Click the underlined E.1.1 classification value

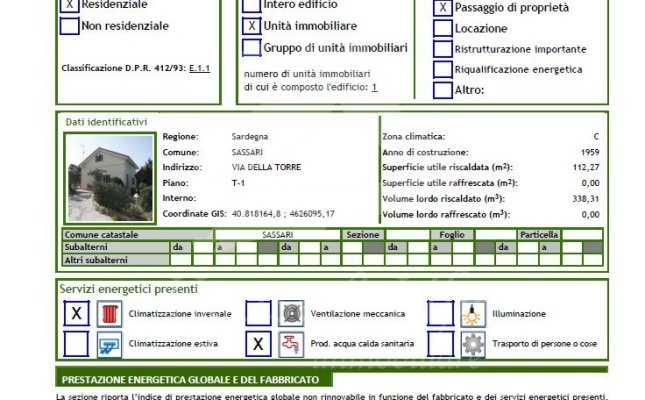tap(200, 68)
